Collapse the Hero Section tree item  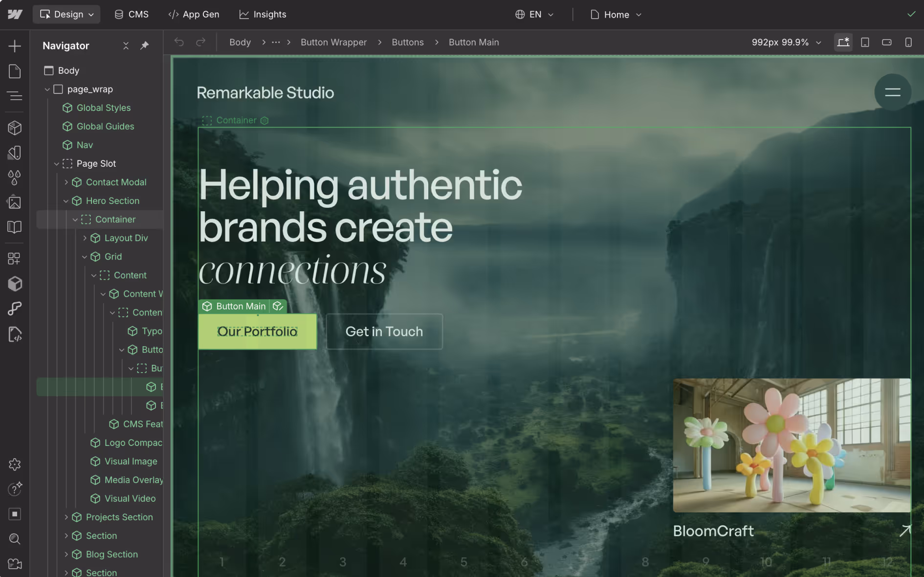tap(66, 201)
